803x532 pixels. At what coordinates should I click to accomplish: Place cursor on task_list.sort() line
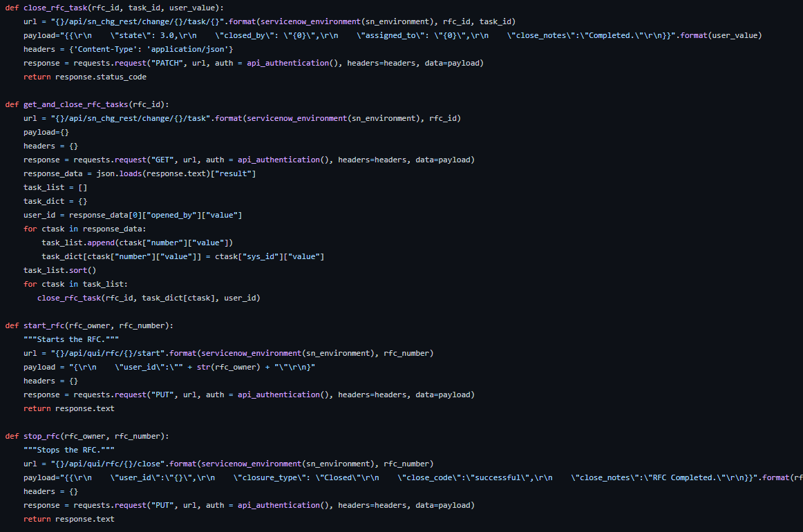point(60,270)
